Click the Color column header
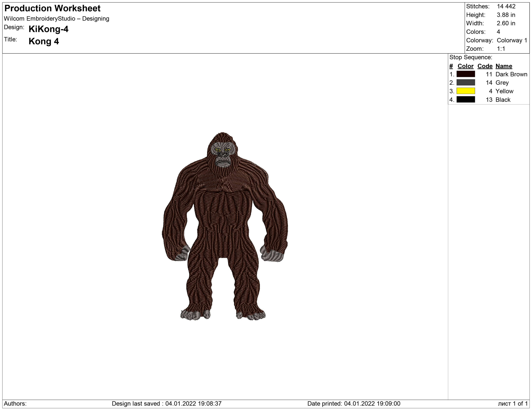Image resolution: width=532 pixels, height=409 pixels. pyautogui.click(x=465, y=66)
